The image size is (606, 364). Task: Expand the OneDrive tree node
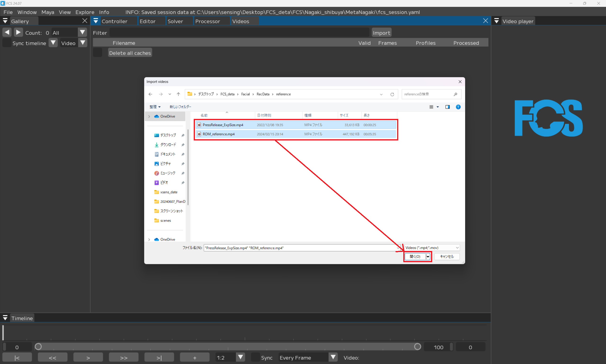coord(149,116)
